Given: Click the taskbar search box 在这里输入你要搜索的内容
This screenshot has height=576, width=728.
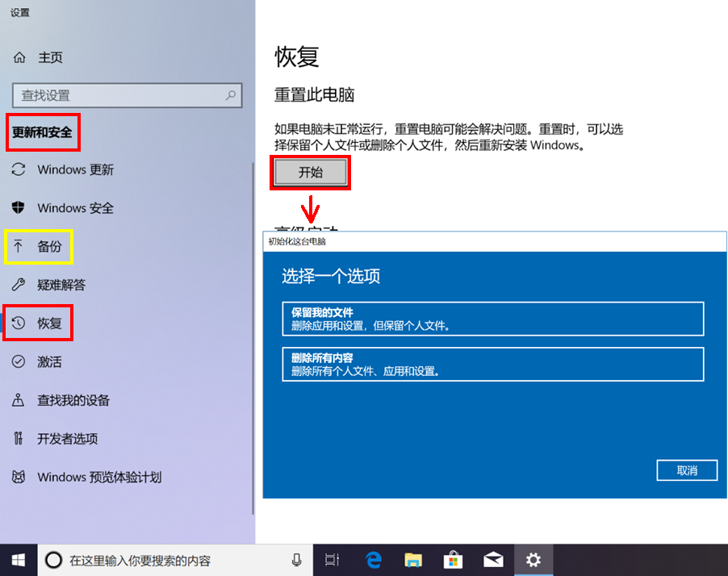Looking at the screenshot, I should [x=175, y=560].
